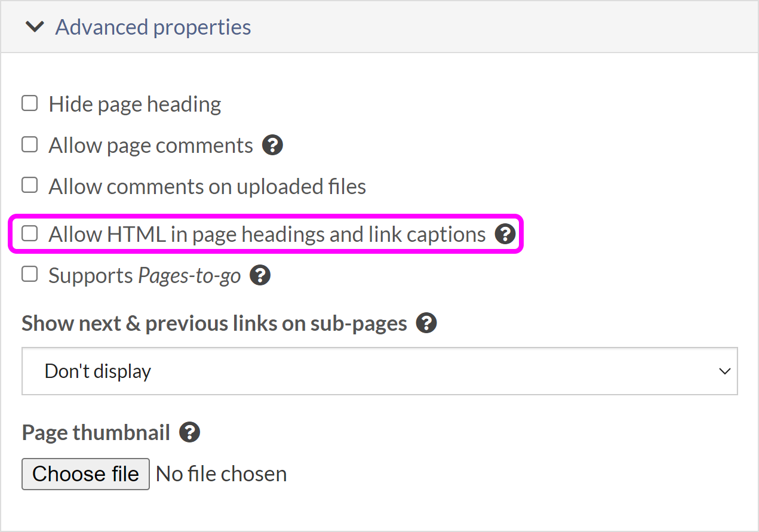View help icon beside Page thumbnail
The image size is (759, 532).
pos(189,432)
